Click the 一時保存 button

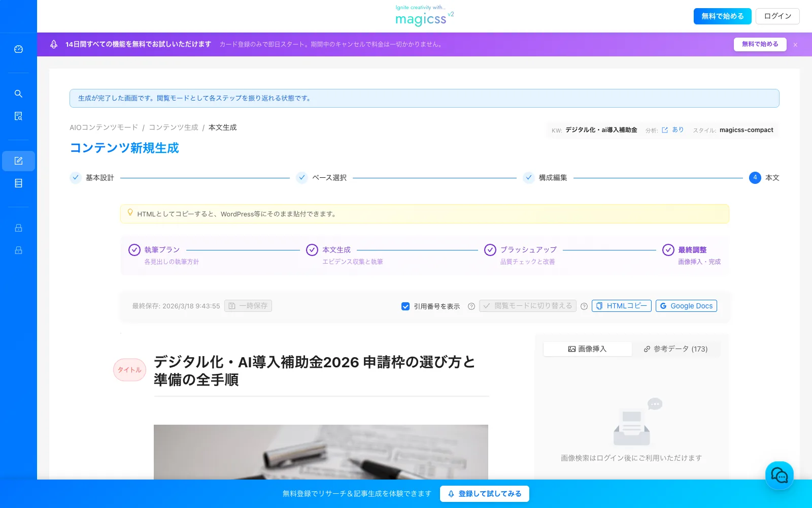[248, 306]
